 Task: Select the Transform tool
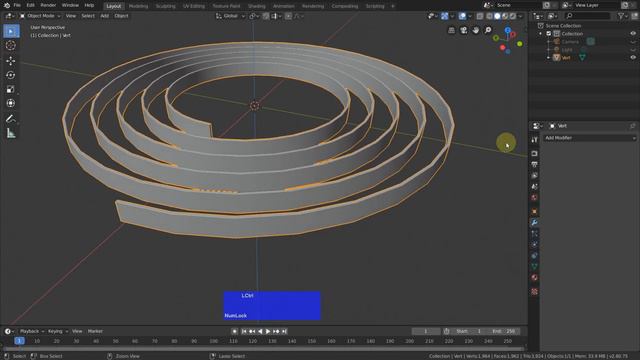[x=11, y=104]
